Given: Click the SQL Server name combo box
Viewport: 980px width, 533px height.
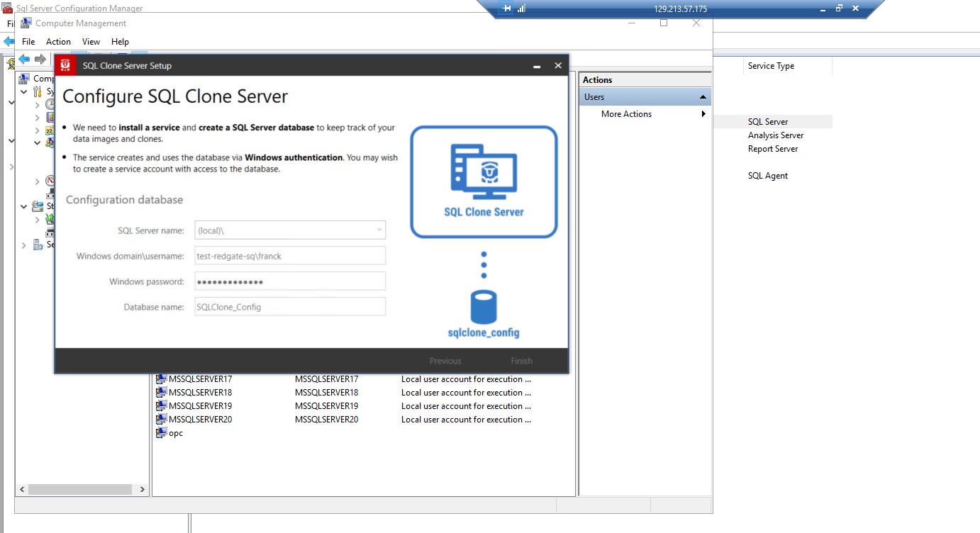Looking at the screenshot, I should coord(290,230).
